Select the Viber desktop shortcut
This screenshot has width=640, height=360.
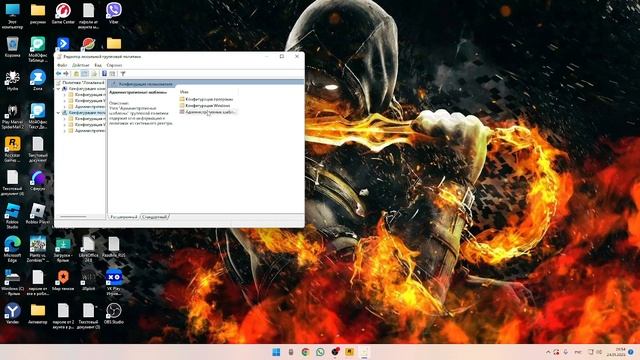[x=114, y=13]
